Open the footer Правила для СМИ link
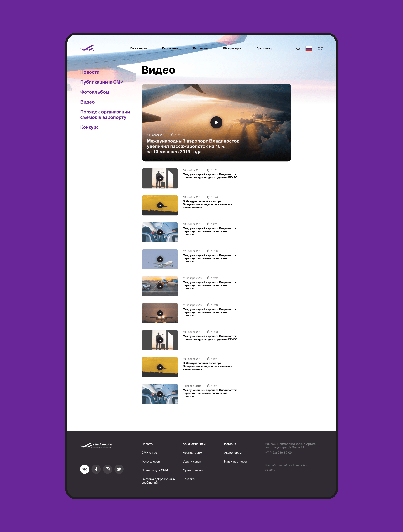403x532 pixels. click(155, 470)
